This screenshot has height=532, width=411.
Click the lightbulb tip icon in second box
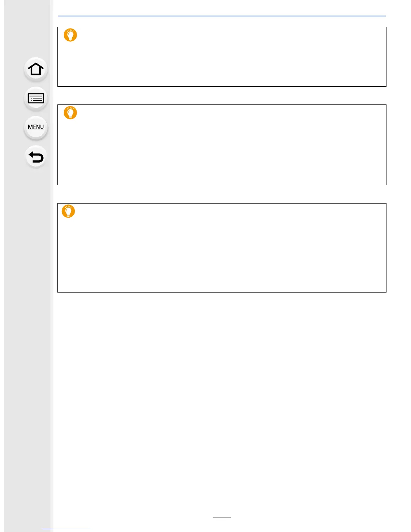click(x=70, y=113)
